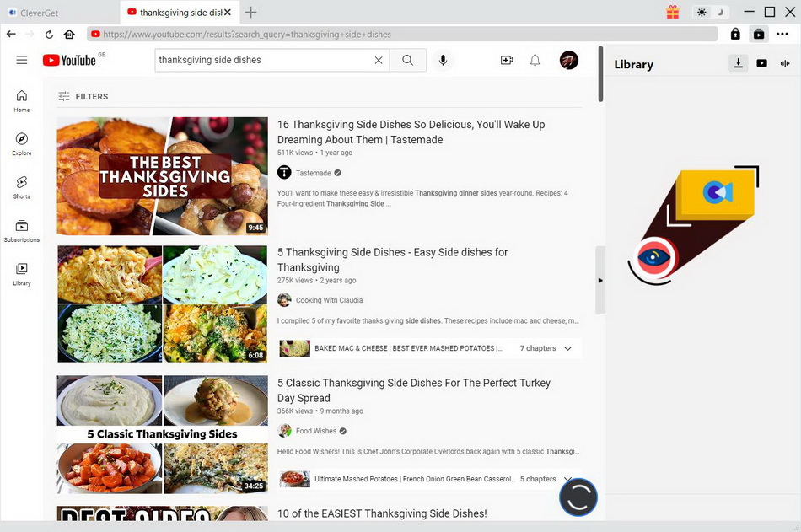Image resolution: width=801 pixels, height=532 pixels.
Task: Select light mode sun toggle
Action: (x=702, y=12)
